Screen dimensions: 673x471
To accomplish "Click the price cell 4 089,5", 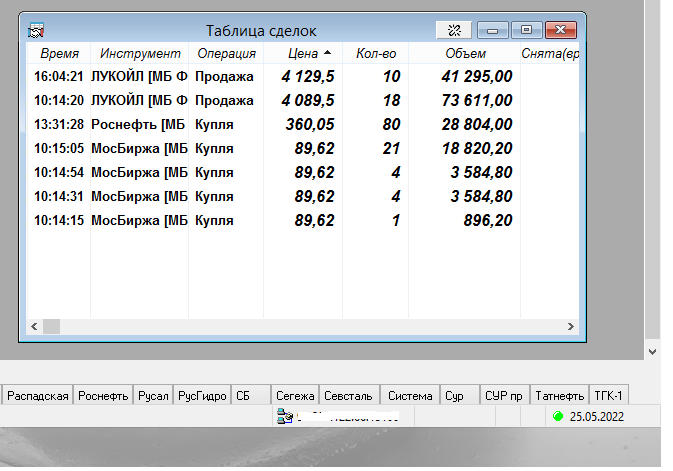I will pyautogui.click(x=308, y=100).
